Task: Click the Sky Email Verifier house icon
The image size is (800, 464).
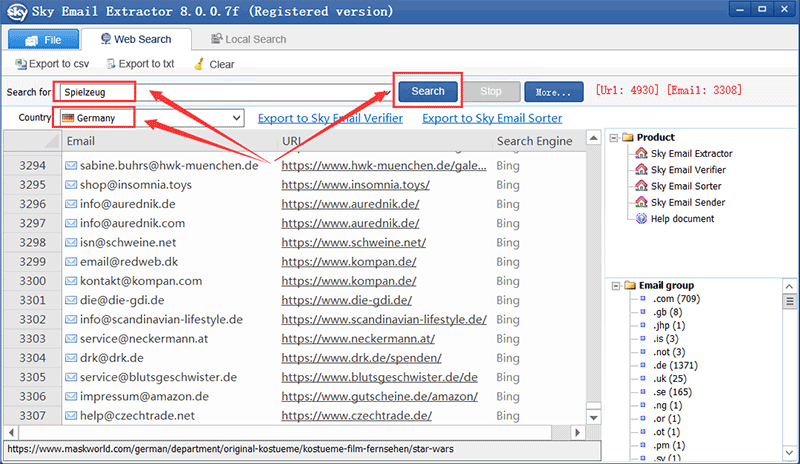Action: pos(641,169)
